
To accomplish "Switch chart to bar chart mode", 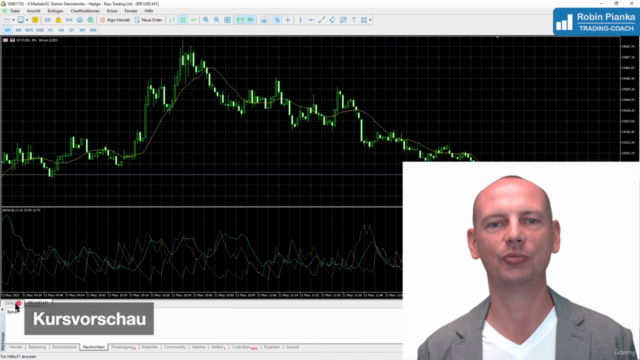I will click(x=172, y=20).
